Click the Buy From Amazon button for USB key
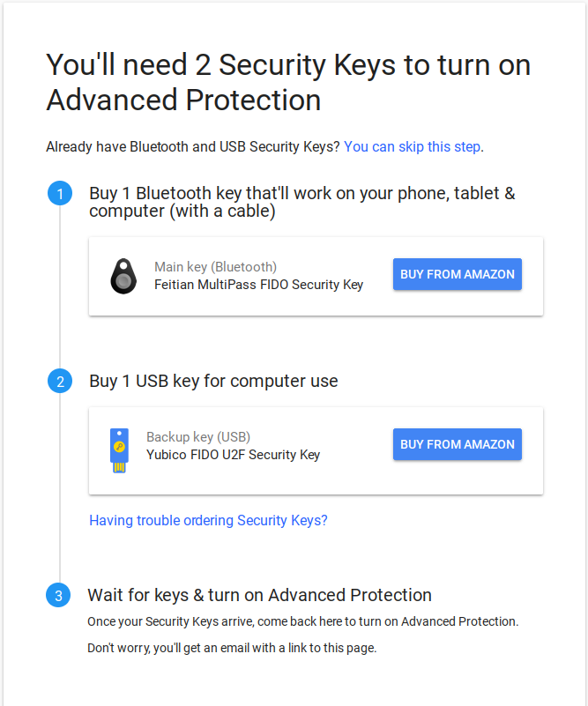Screen dimensions: 588x706 457,444
